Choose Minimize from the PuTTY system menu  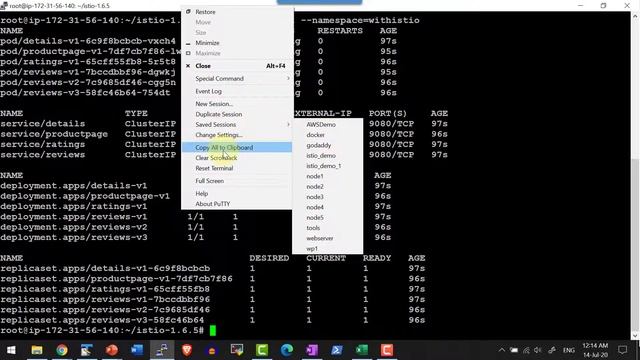click(237, 43)
